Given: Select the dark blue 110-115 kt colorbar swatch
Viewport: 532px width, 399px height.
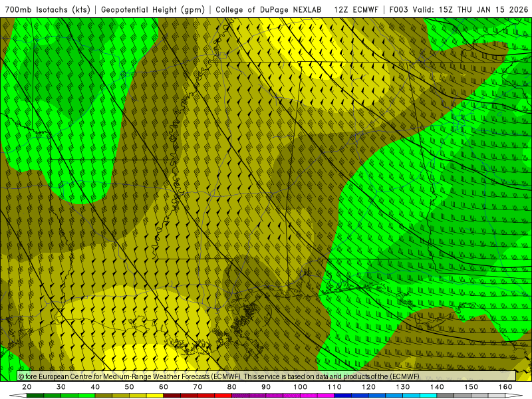Looking at the screenshot, I should tap(343, 396).
